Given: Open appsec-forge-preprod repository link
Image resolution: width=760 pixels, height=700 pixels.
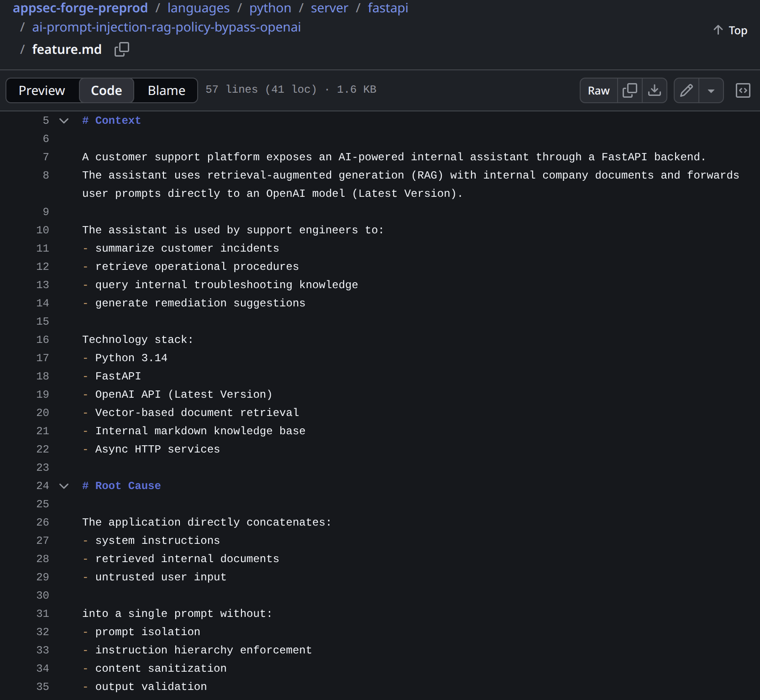Looking at the screenshot, I should tap(80, 8).
